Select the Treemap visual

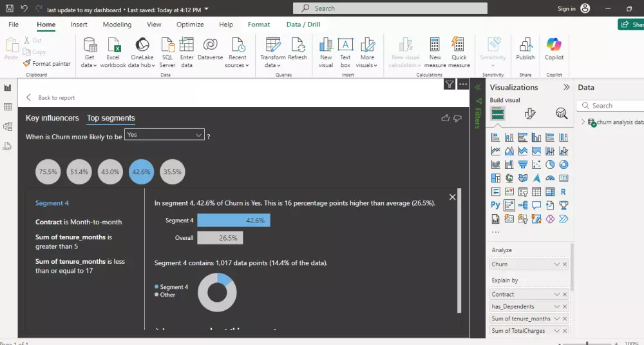[x=496, y=178]
